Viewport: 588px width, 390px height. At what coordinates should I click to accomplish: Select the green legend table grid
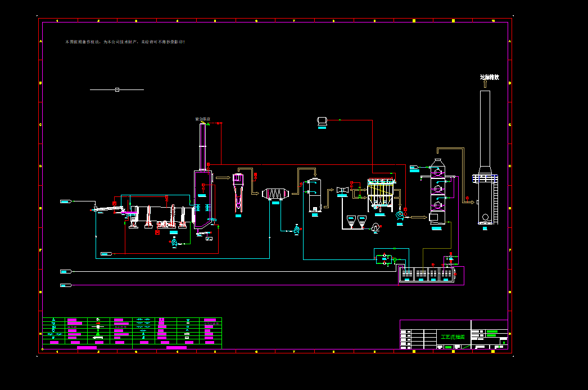pos(132,333)
